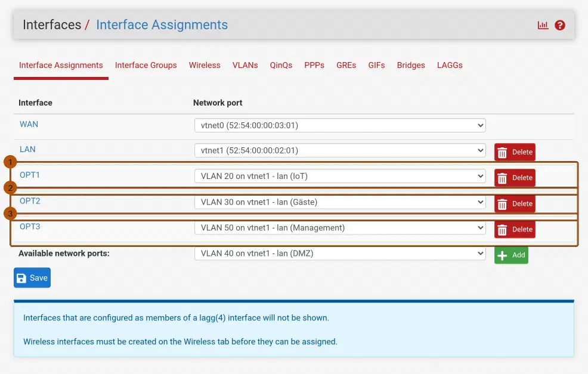
Task: Click the Wireless tab notice text
Action: [180, 342]
